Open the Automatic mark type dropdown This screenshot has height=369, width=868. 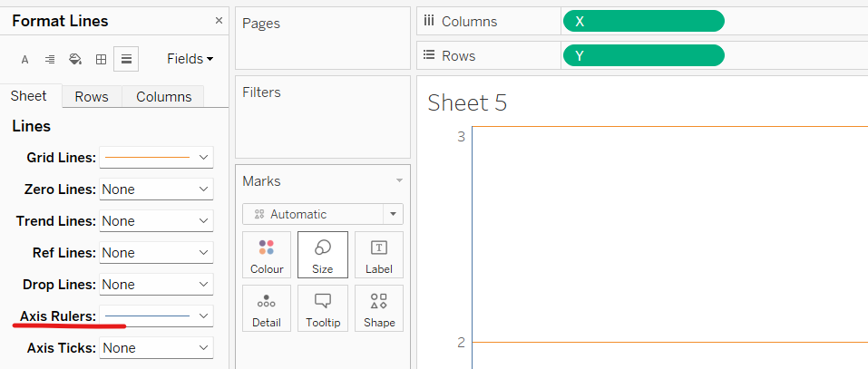pos(323,214)
